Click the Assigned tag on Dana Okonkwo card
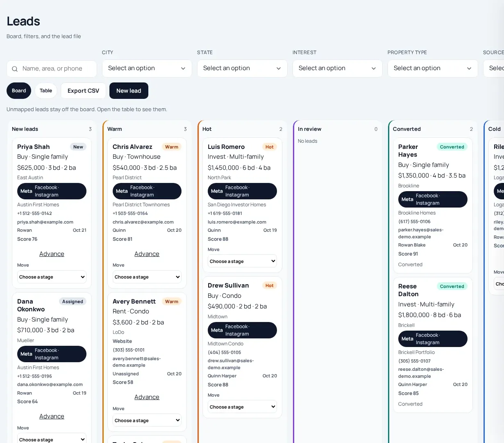This screenshot has width=504, height=443. click(x=73, y=301)
